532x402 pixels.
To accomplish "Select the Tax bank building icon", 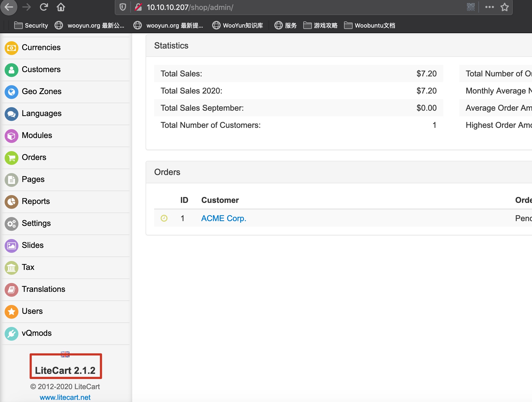I will (x=12, y=268).
